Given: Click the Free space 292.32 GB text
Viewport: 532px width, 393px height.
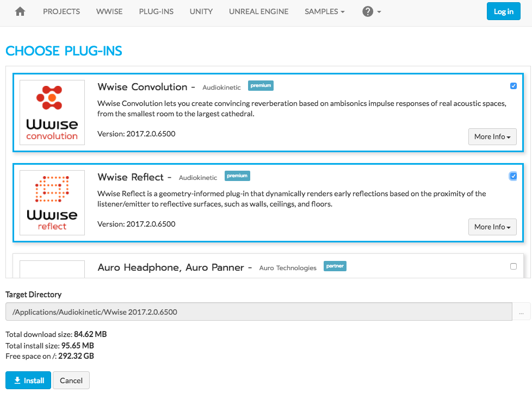Looking at the screenshot, I should point(50,356).
